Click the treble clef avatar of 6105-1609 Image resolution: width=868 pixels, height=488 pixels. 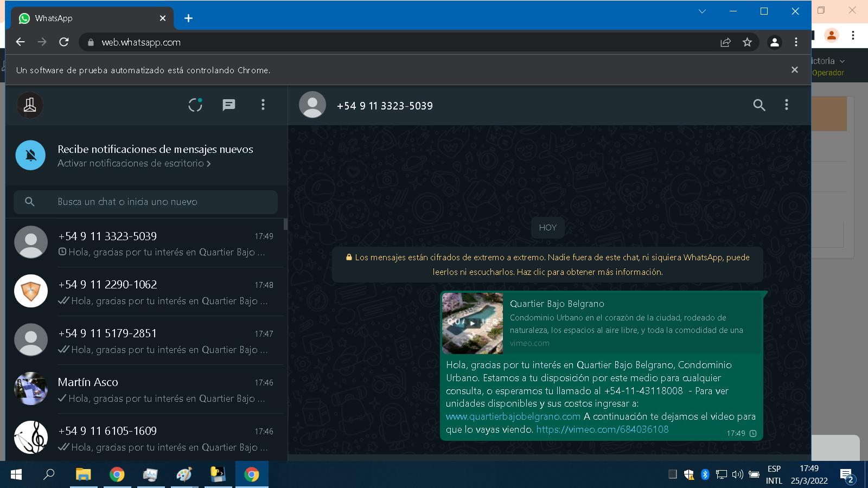tap(30, 437)
